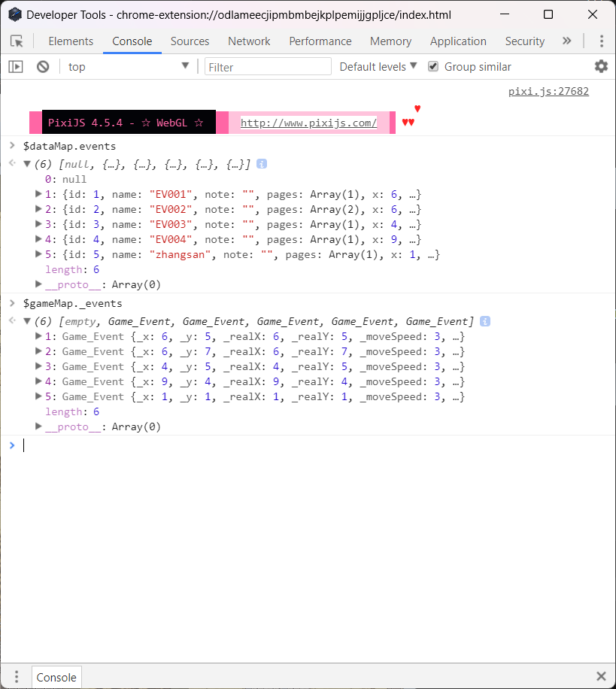The image size is (616, 689).
Task: Switch to the Sources tab
Action: [x=190, y=41]
